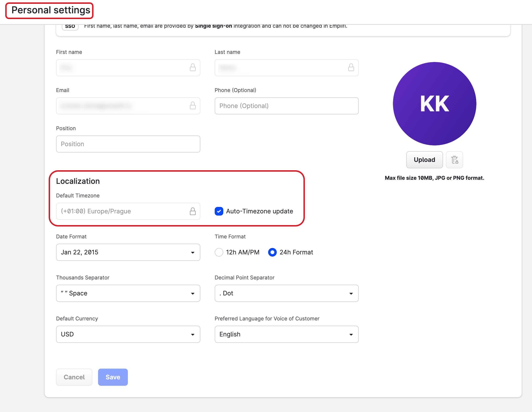Open the Thousands Separator dropdown
Viewport: 532px width, 412px height.
[128, 293]
